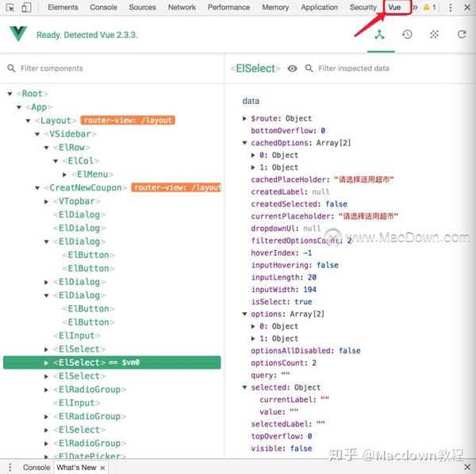This screenshot has height=474, width=476.
Task: Select the CreatNewCoupon component
Action: (x=86, y=188)
